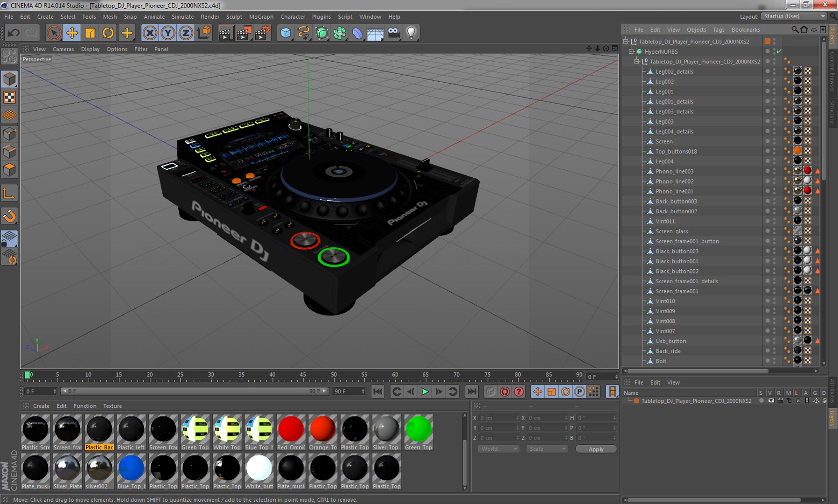The height and width of the screenshot is (504, 838).
Task: Collapse the HyperNURBS tree node
Action: [x=631, y=51]
